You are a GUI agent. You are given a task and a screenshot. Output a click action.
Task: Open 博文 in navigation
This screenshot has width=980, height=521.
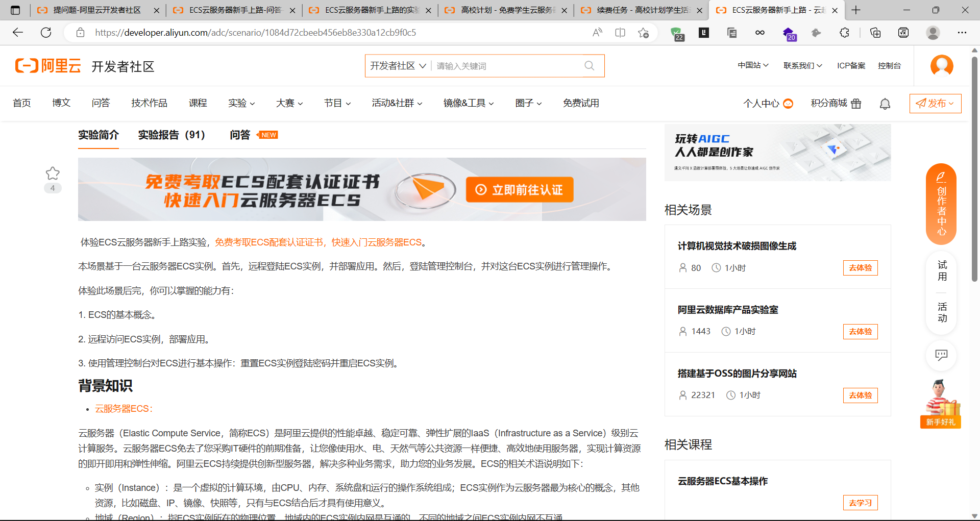[x=61, y=103]
